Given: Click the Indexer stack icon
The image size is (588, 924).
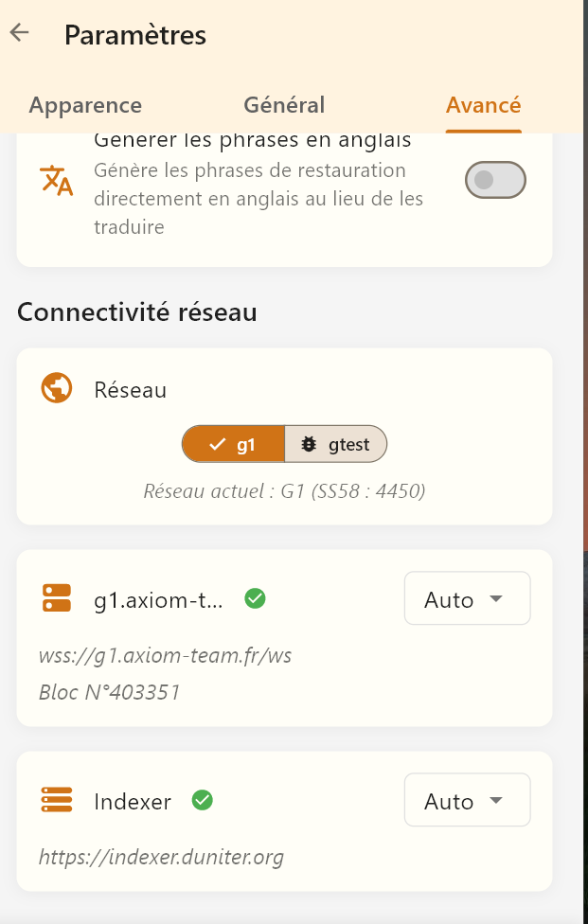Looking at the screenshot, I should pyautogui.click(x=57, y=801).
